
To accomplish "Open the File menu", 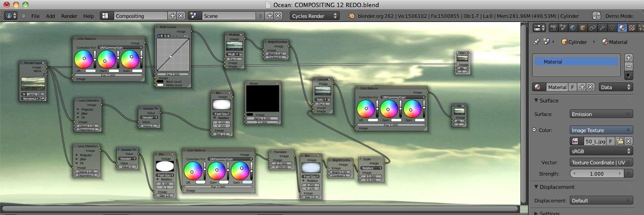I will click(35, 16).
